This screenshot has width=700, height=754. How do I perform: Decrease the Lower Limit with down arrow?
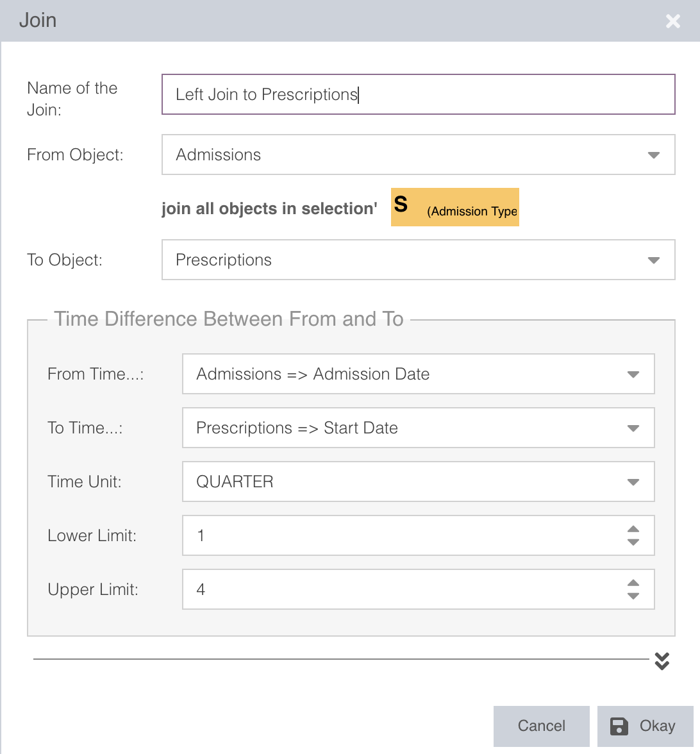(x=633, y=542)
